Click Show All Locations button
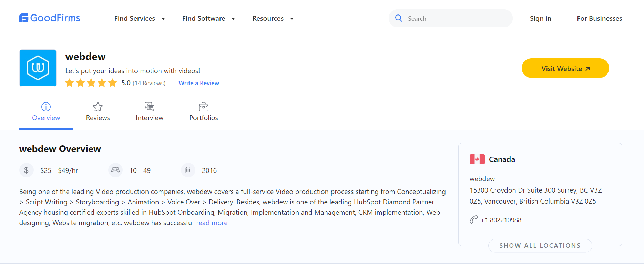 [x=540, y=246]
